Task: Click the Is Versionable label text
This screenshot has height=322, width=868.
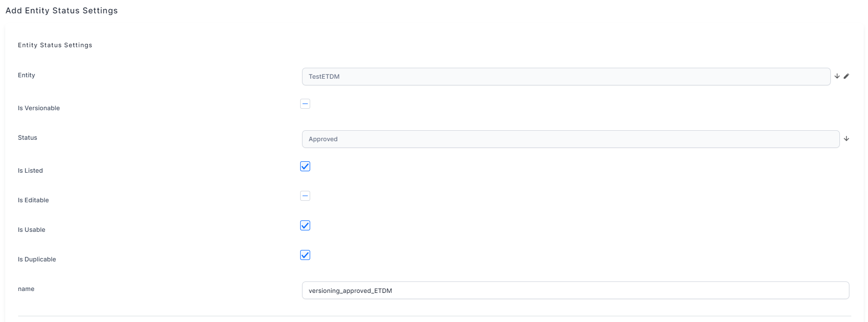Action: (39, 108)
